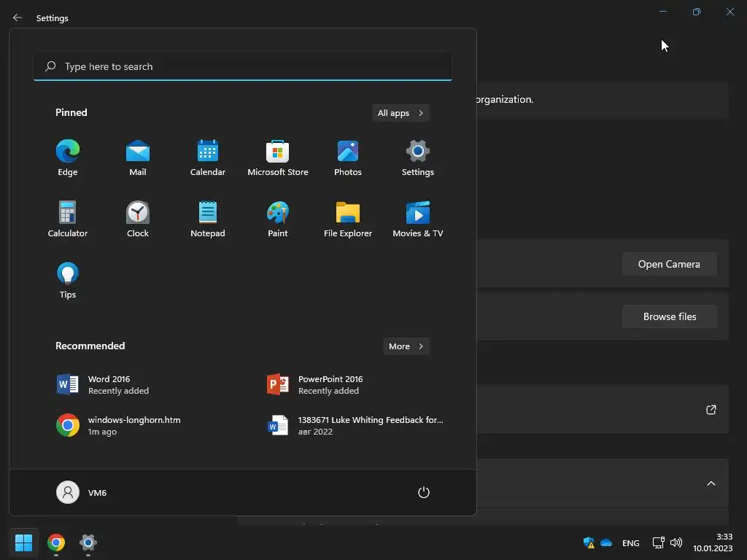Open the Calendar pinned app
The height and width of the screenshot is (560, 747).
click(208, 157)
